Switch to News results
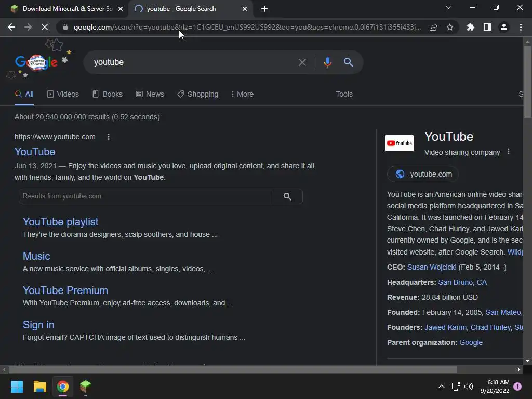This screenshot has height=399, width=532. pos(150,95)
